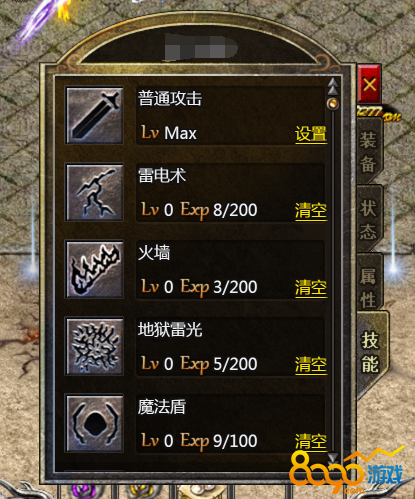
Task: Select the 魔法盾 magic shield icon
Action: (x=95, y=423)
